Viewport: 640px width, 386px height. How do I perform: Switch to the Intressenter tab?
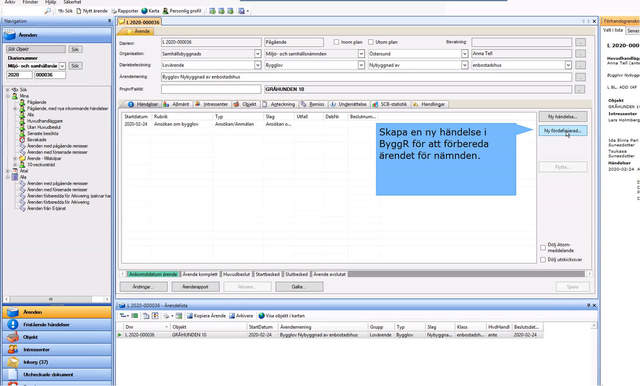pos(212,104)
